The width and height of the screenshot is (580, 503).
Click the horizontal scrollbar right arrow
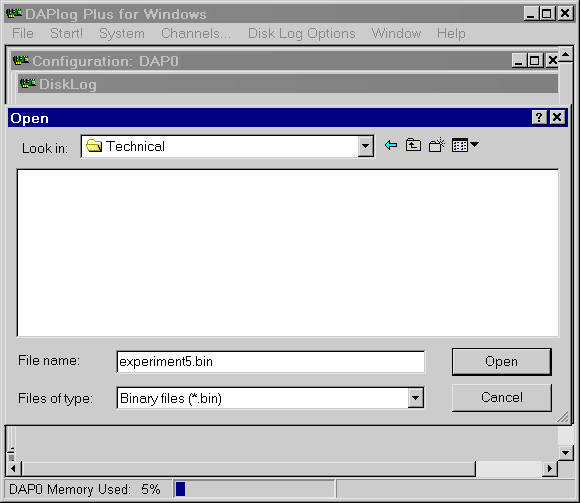coord(550,469)
